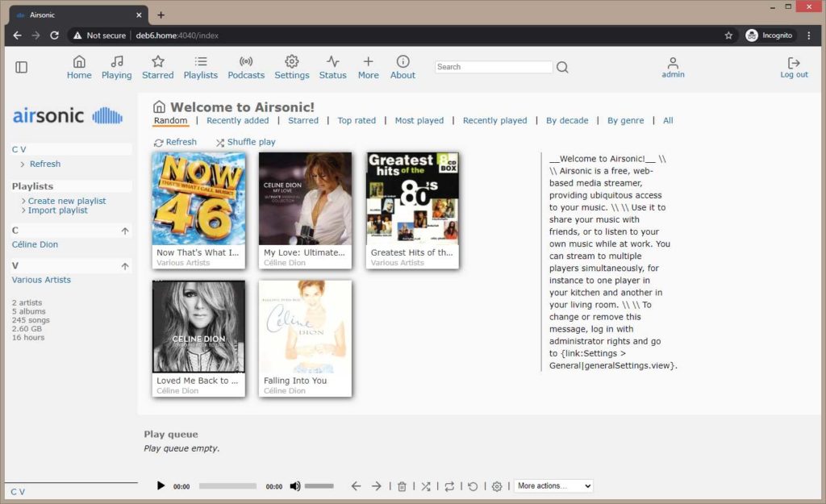826x504 pixels.
Task: Show All albums tab
Action: (668, 121)
